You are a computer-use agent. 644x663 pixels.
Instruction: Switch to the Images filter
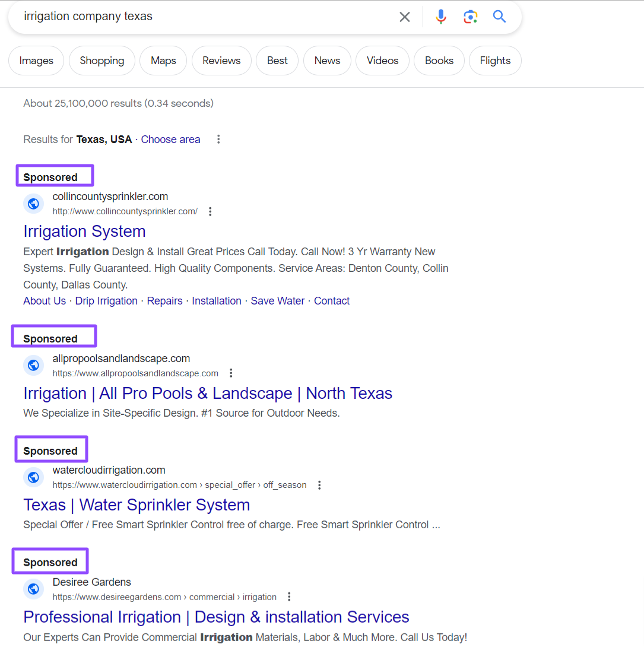36,61
